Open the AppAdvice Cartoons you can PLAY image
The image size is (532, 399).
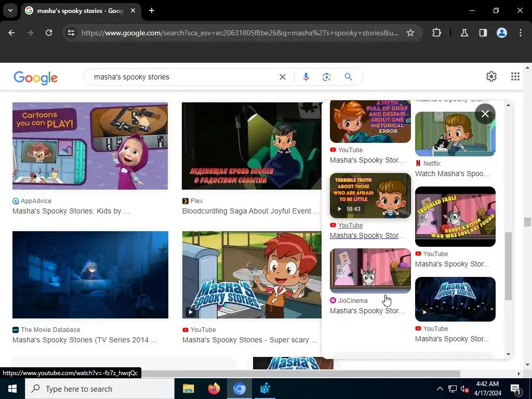pos(90,146)
